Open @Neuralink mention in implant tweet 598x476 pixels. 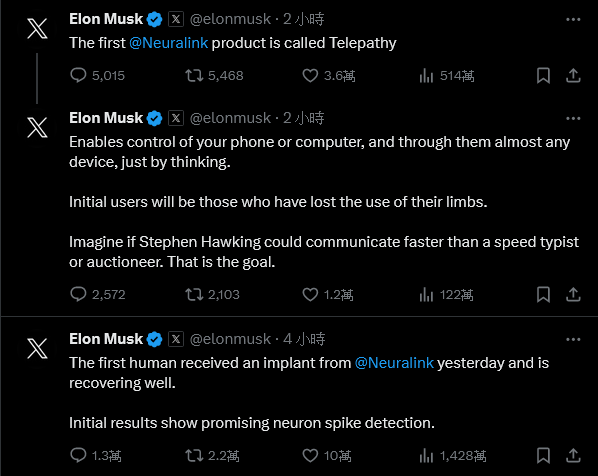[394, 363]
